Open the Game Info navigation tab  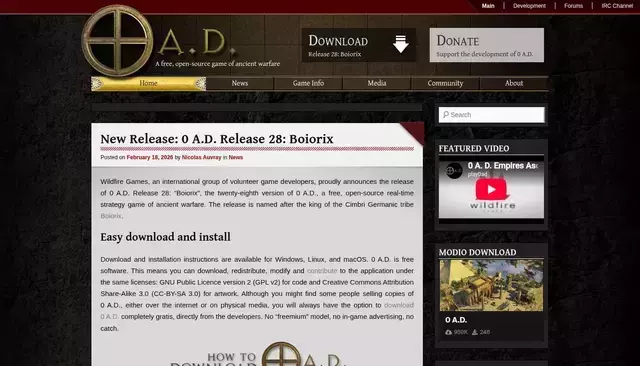pos(308,83)
